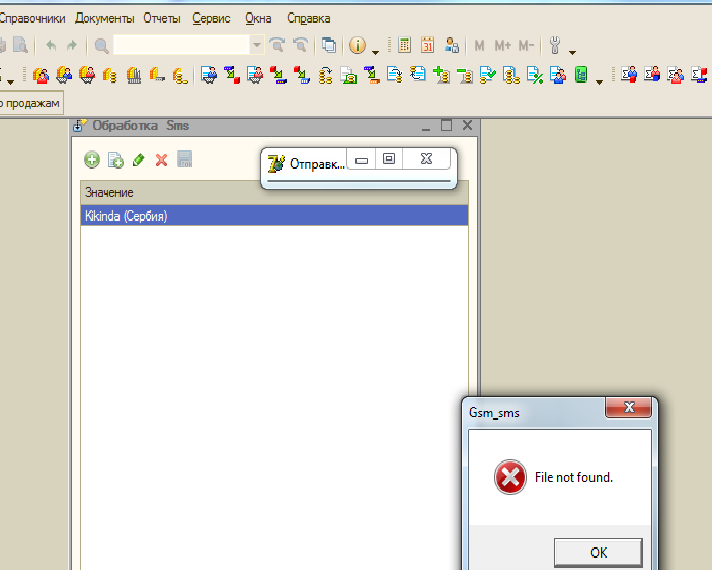712x570 pixels.
Task: Click the coins transfer arrow icon
Action: tap(325, 75)
